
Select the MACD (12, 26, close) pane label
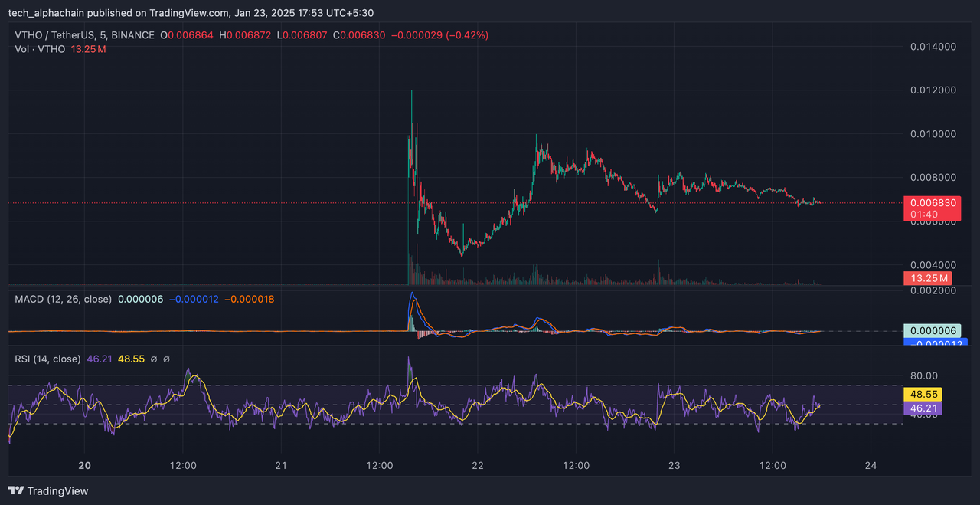64,299
